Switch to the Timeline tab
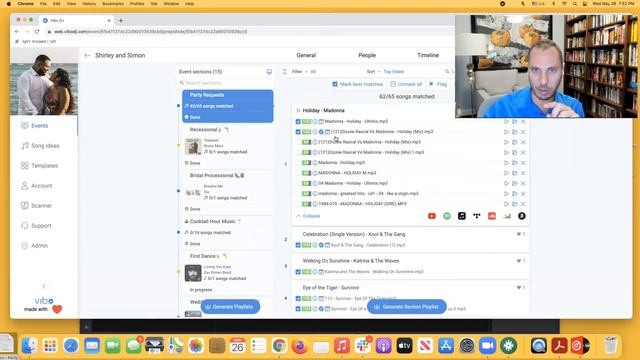640x360 pixels. click(428, 56)
